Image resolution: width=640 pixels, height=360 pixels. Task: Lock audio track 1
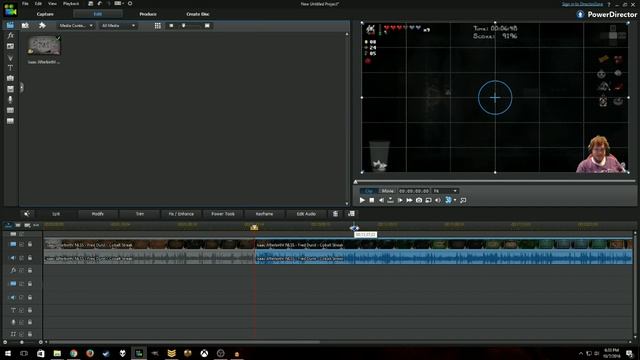coord(30,258)
